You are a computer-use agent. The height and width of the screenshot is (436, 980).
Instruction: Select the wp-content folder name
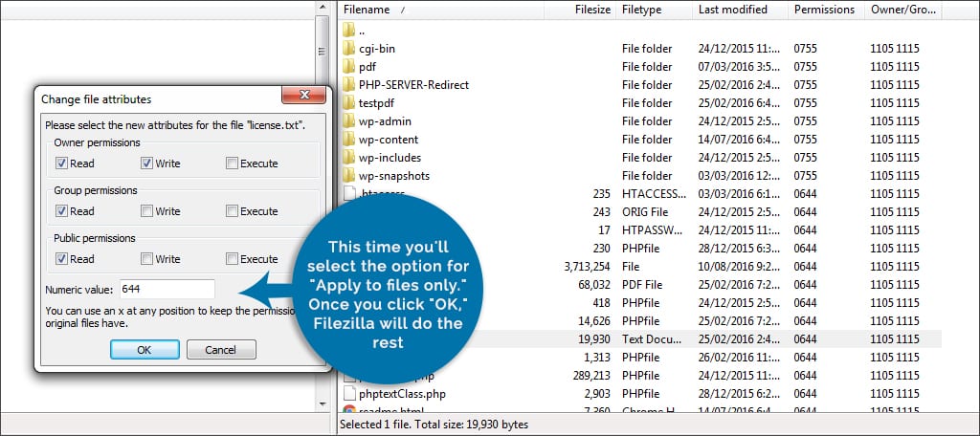389,139
